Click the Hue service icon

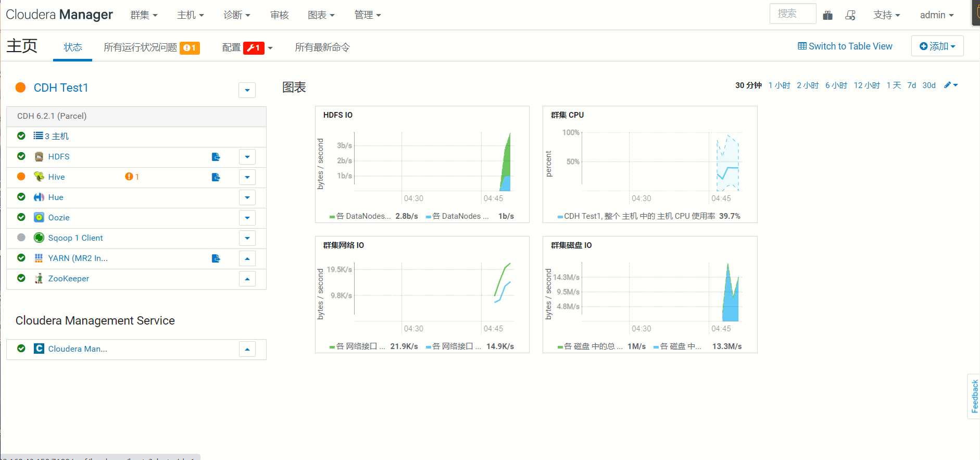39,197
